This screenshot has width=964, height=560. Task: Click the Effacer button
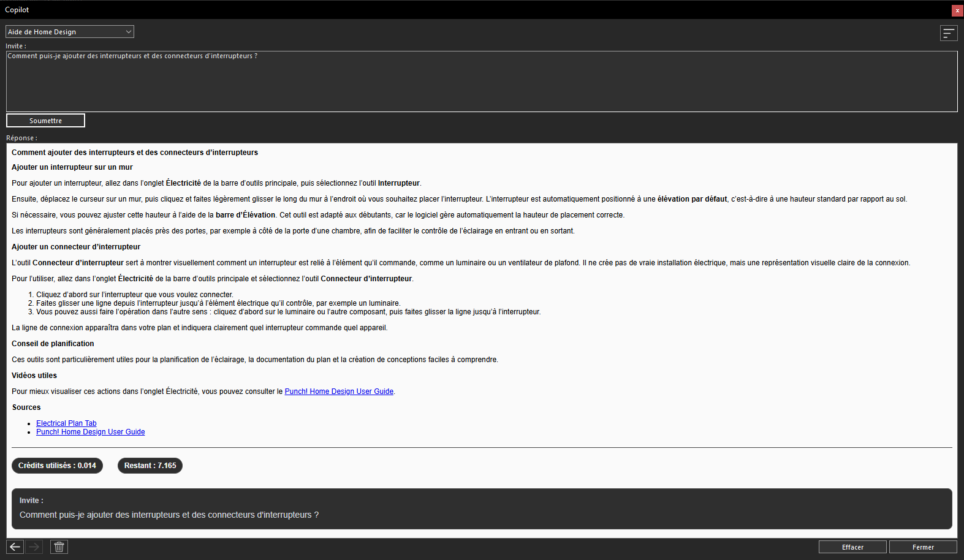[852, 547]
